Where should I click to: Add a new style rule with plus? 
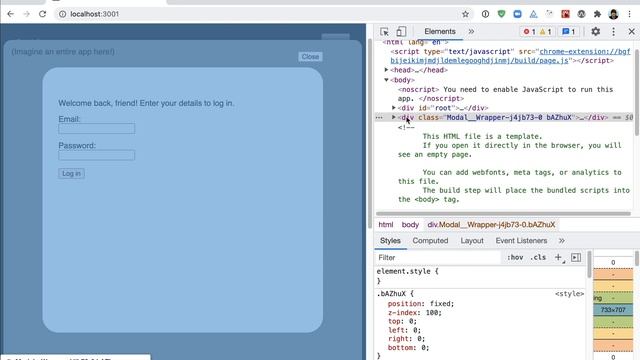558,257
